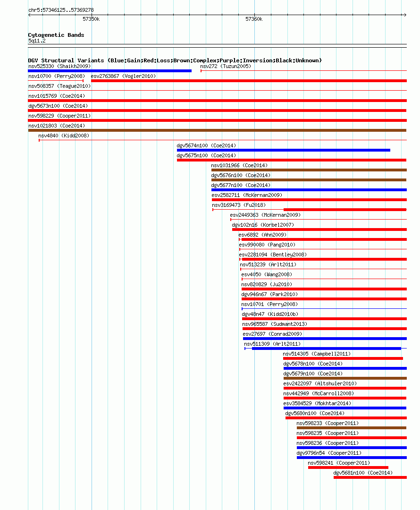This screenshot has width=420, height=510.
Task: Open esv2763867 (Vogler2010) variant
Action: tap(123, 76)
